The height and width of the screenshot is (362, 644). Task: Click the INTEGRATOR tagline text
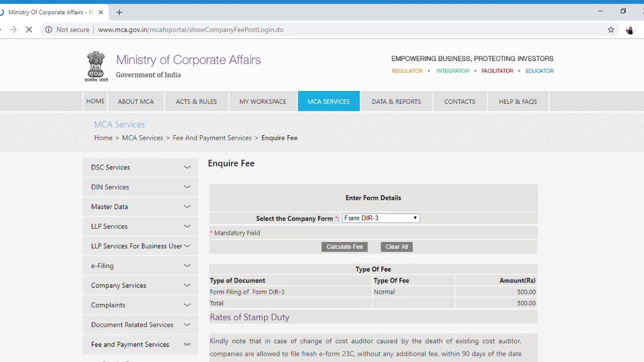(453, 71)
